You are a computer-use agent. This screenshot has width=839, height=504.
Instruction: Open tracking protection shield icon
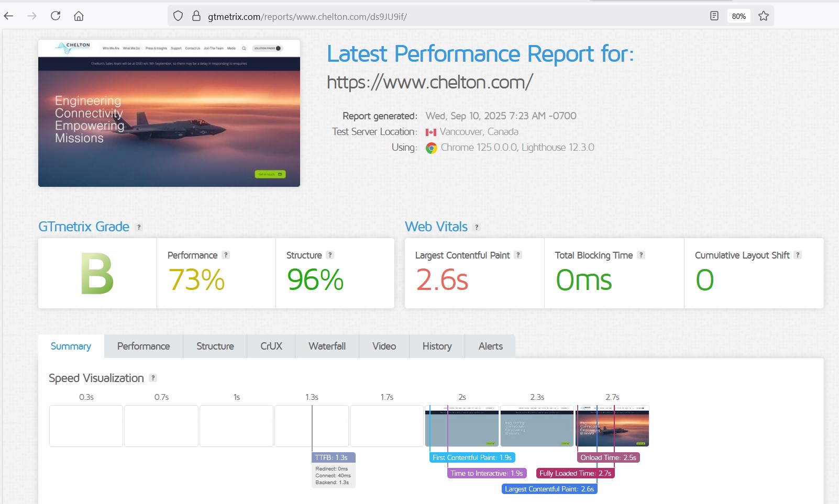[178, 16]
